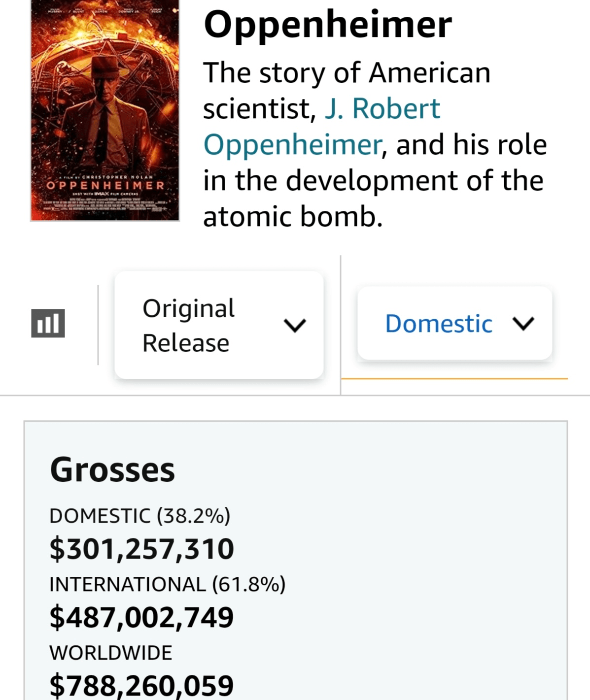Click the bar chart icon
The width and height of the screenshot is (590, 700).
pos(48,324)
